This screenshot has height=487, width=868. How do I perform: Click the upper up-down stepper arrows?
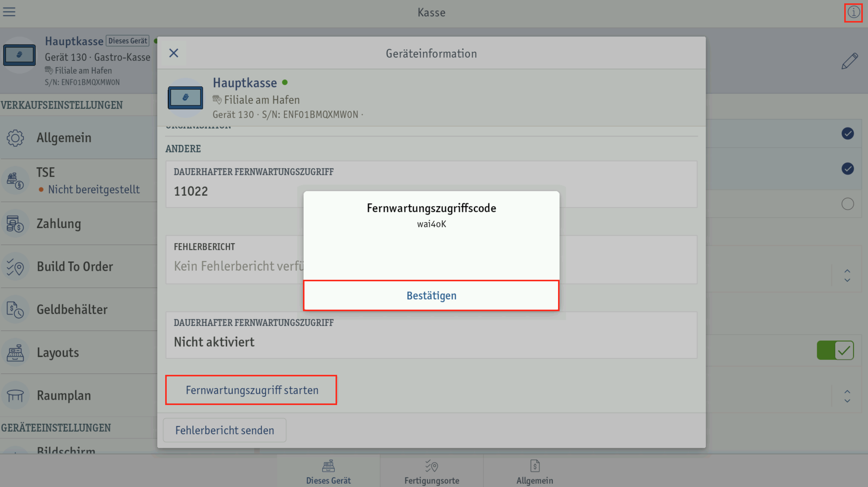[x=847, y=275]
